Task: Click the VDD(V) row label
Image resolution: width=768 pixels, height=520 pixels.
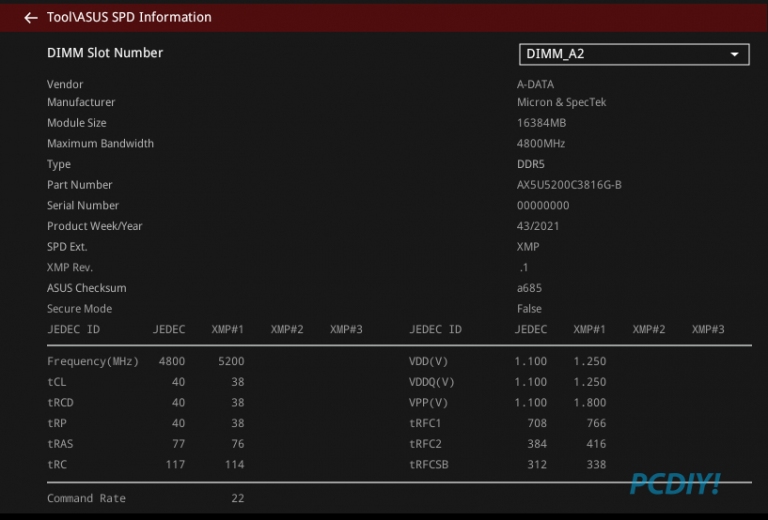Action: click(x=429, y=361)
